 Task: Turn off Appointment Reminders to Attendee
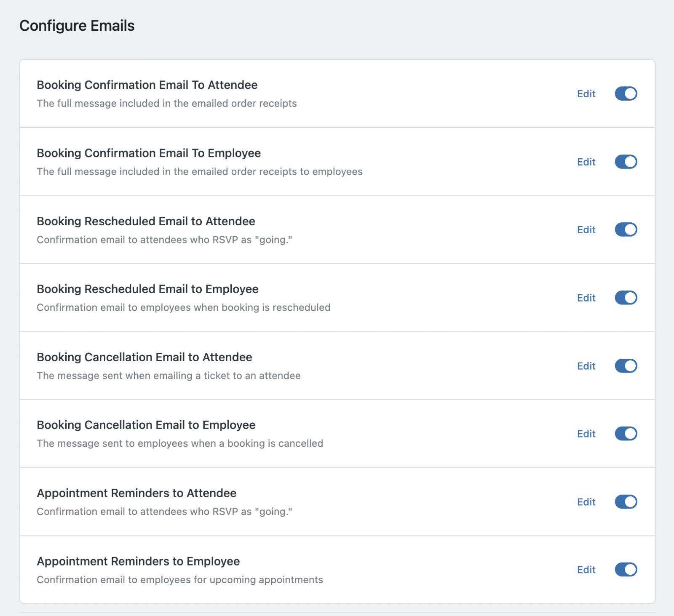coord(626,502)
